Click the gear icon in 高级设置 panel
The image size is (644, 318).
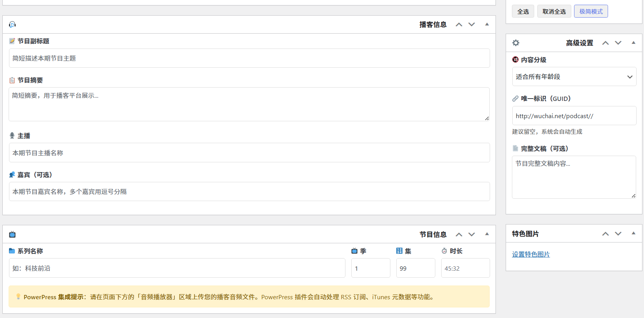(x=516, y=43)
